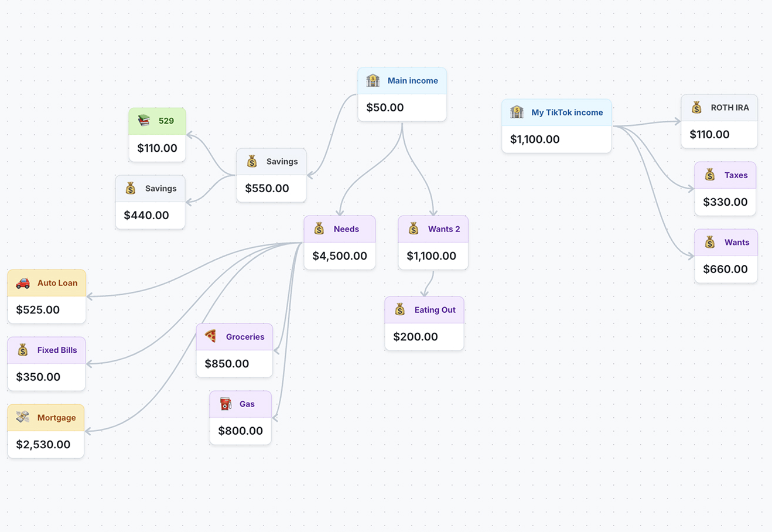
Task: Edit the $50.00 Main income amount
Action: (x=385, y=108)
